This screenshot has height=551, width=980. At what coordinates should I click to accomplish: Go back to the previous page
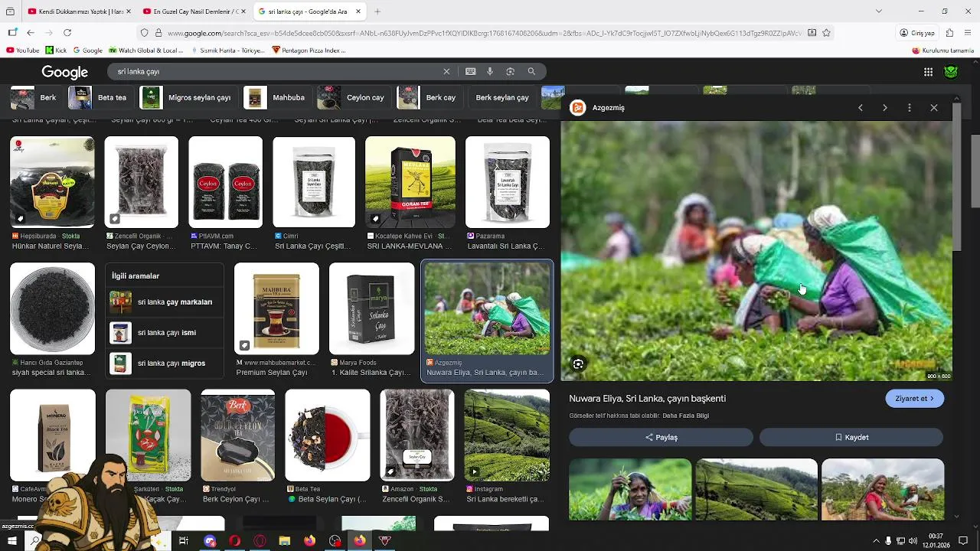pyautogui.click(x=31, y=33)
